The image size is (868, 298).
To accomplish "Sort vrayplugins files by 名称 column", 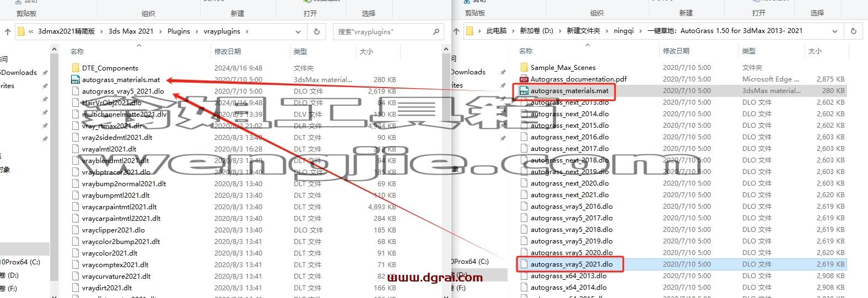I will [x=77, y=51].
